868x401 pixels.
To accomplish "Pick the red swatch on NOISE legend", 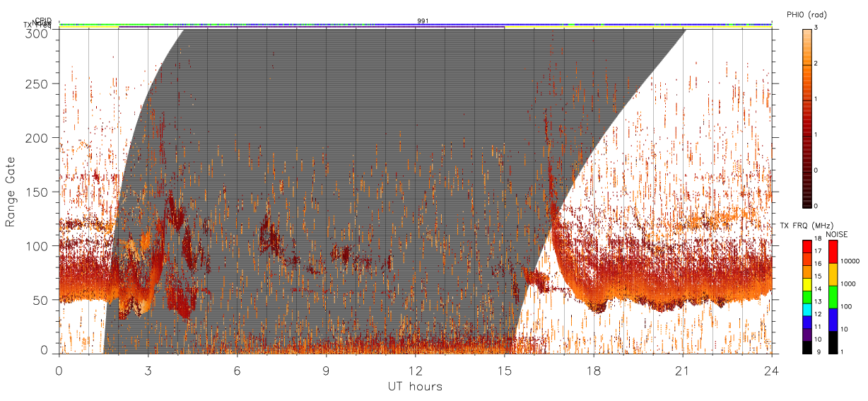I will pyautogui.click(x=832, y=252).
